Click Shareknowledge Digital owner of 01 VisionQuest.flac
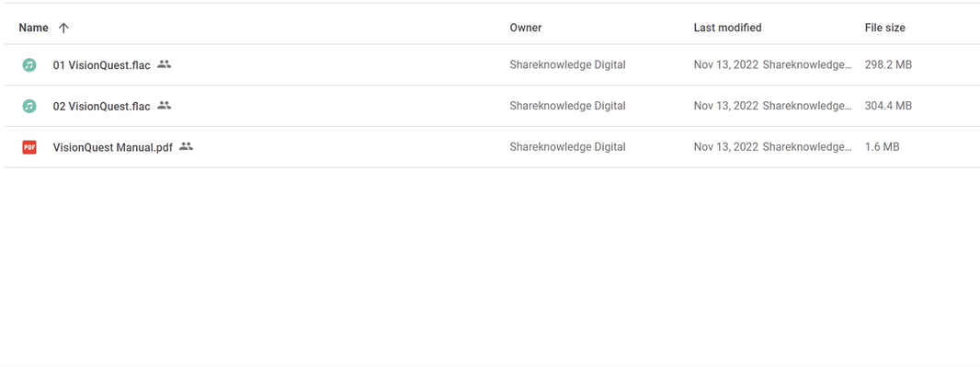This screenshot has height=367, width=980. point(567,64)
